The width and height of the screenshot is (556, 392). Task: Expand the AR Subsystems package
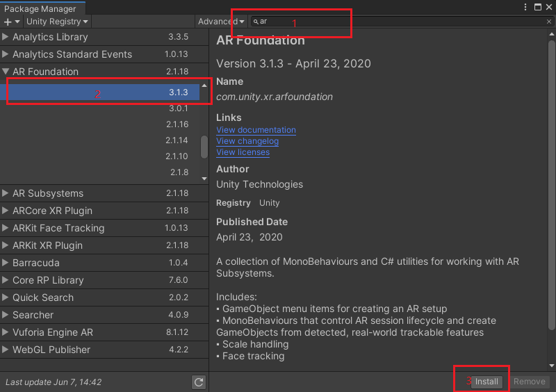pos(6,193)
